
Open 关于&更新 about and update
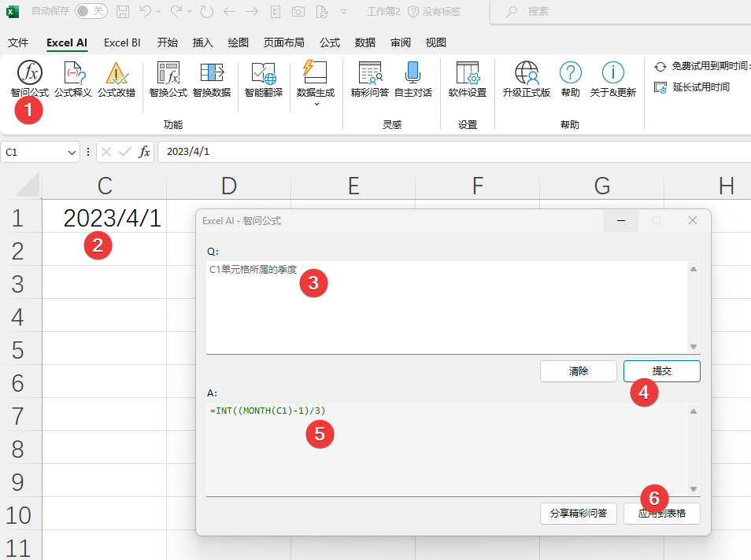[613, 79]
